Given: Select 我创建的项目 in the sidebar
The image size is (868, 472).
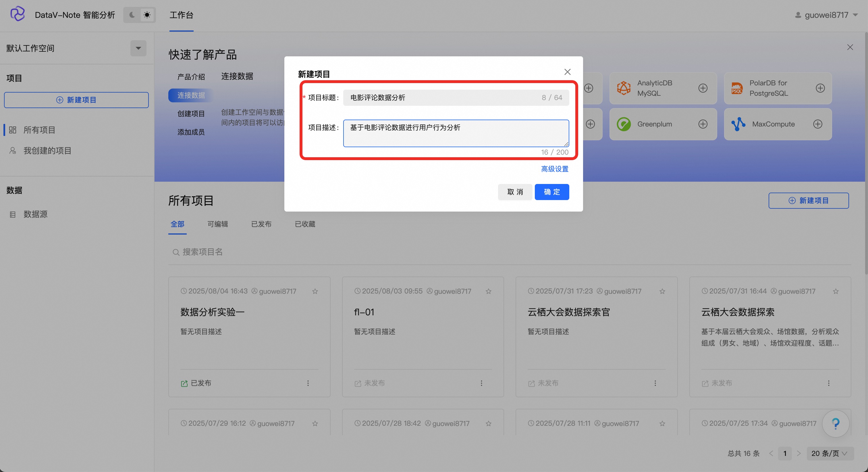Looking at the screenshot, I should pyautogui.click(x=47, y=151).
